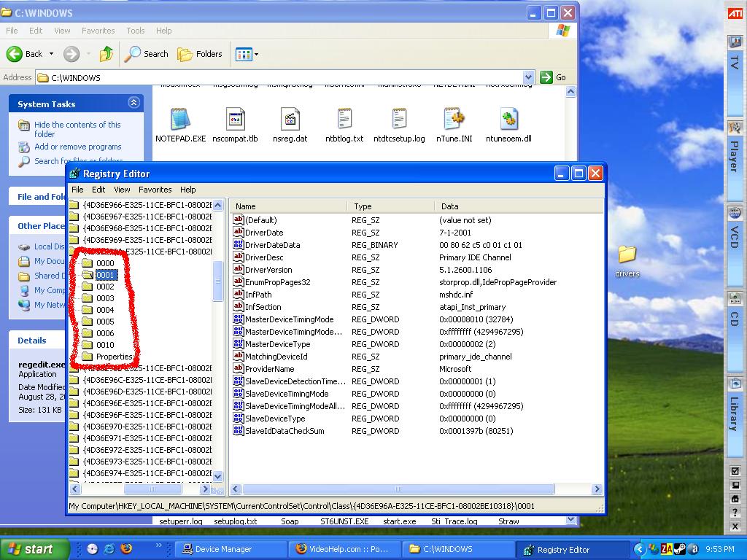Click the Go button beside the address bar

click(x=553, y=77)
